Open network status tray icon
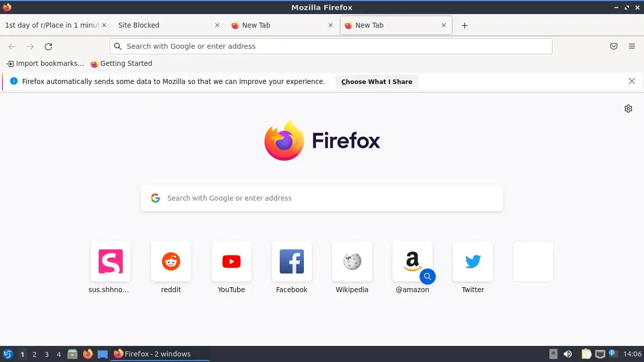 pos(600,354)
